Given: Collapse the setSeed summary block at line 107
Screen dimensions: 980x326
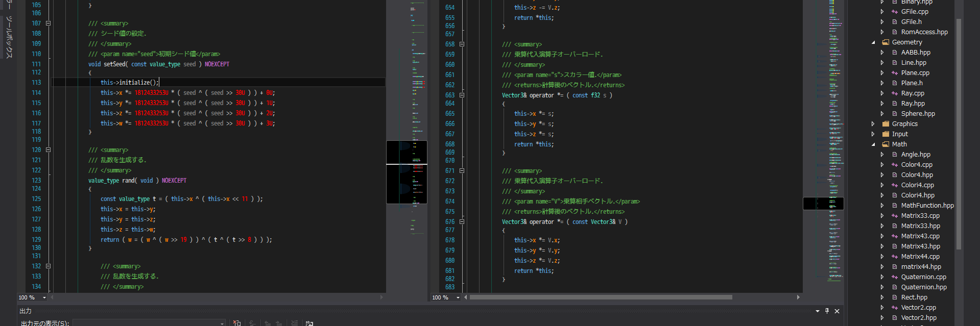Looking at the screenshot, I should coord(48,23).
